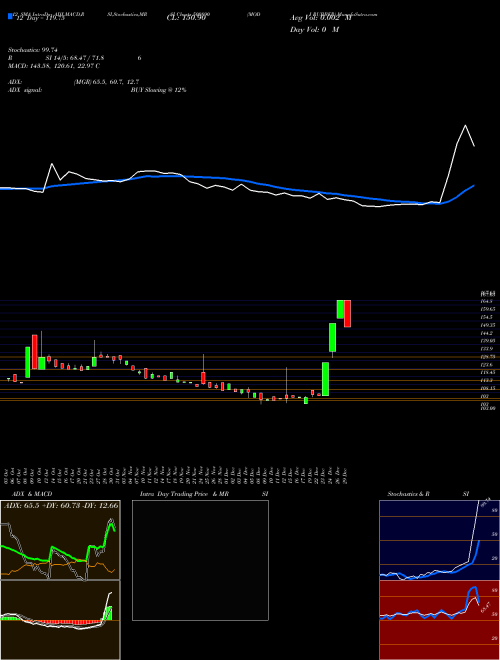Screen dimensions: 500x660
Task: Select the '12 Day = 119.75' SMA value
Action: point(40,18)
